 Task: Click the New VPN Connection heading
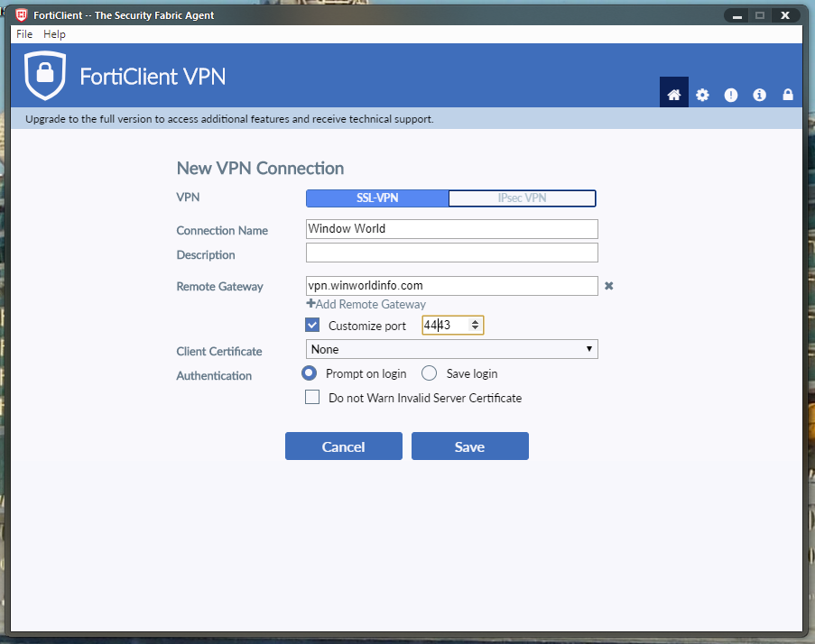click(x=261, y=169)
